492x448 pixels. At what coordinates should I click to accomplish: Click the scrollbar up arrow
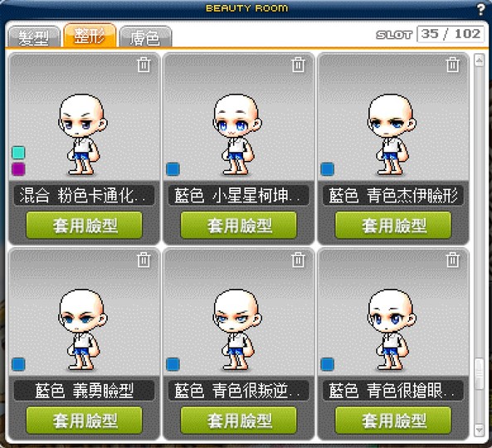click(x=479, y=61)
